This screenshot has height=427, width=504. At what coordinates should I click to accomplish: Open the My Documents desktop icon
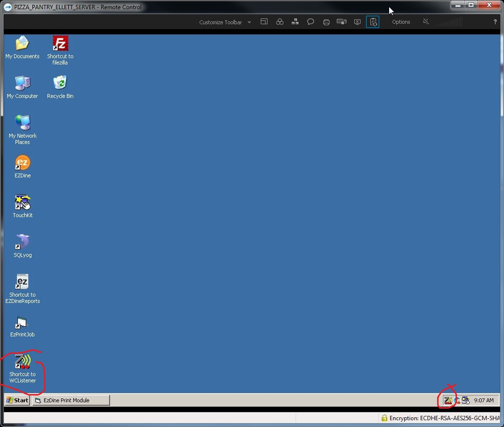22,47
